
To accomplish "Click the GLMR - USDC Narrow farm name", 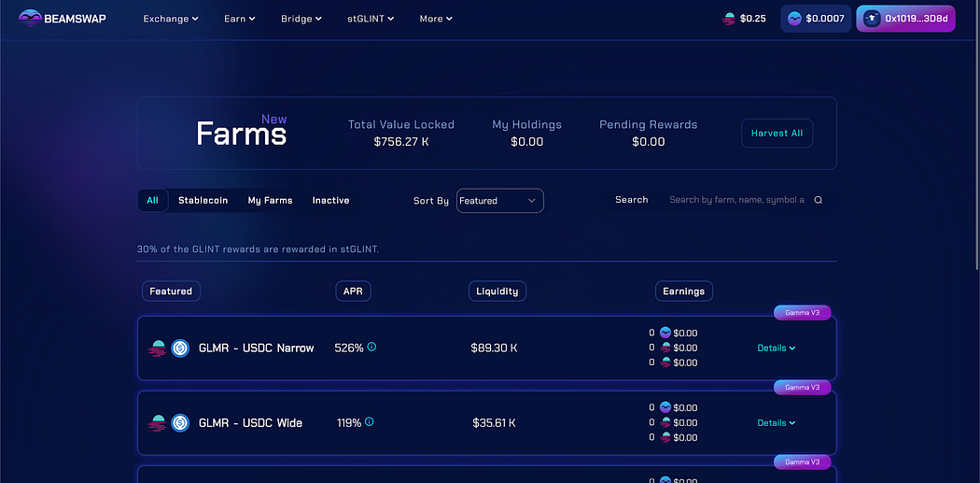I will [x=257, y=348].
